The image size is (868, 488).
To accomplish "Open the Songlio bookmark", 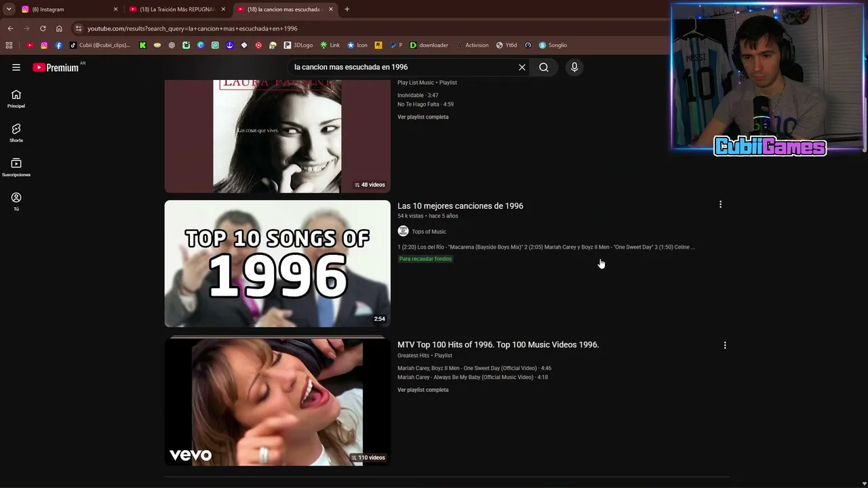I will click(x=553, y=45).
